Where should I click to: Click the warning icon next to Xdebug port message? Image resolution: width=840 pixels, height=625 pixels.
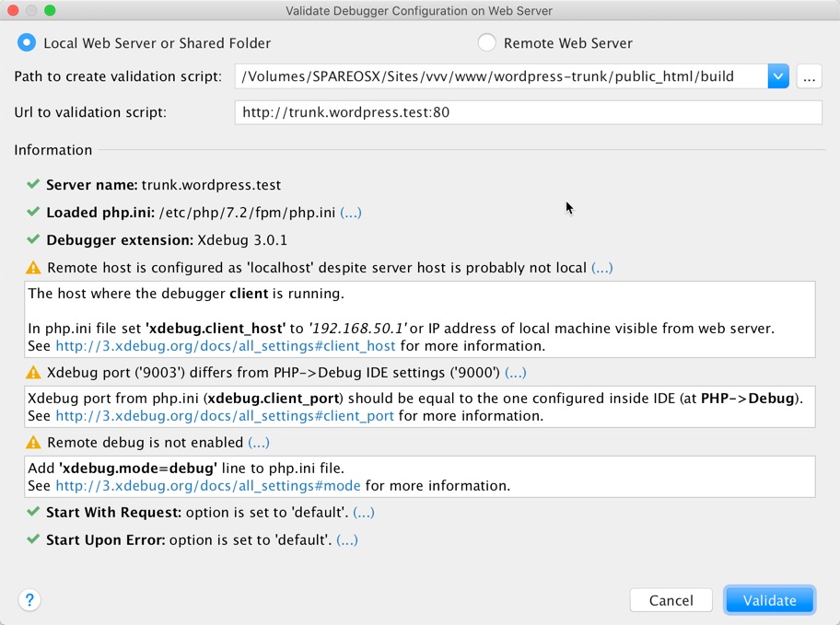coord(33,372)
